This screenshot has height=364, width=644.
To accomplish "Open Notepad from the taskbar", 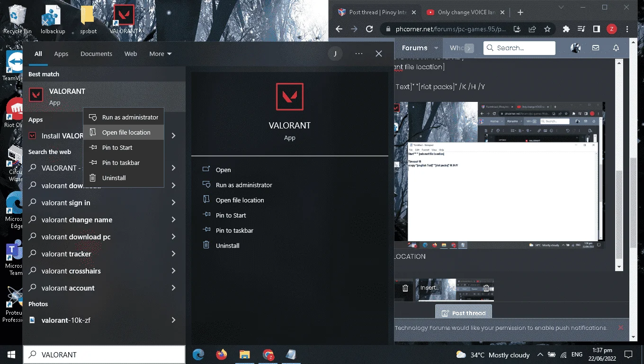I will [291, 355].
